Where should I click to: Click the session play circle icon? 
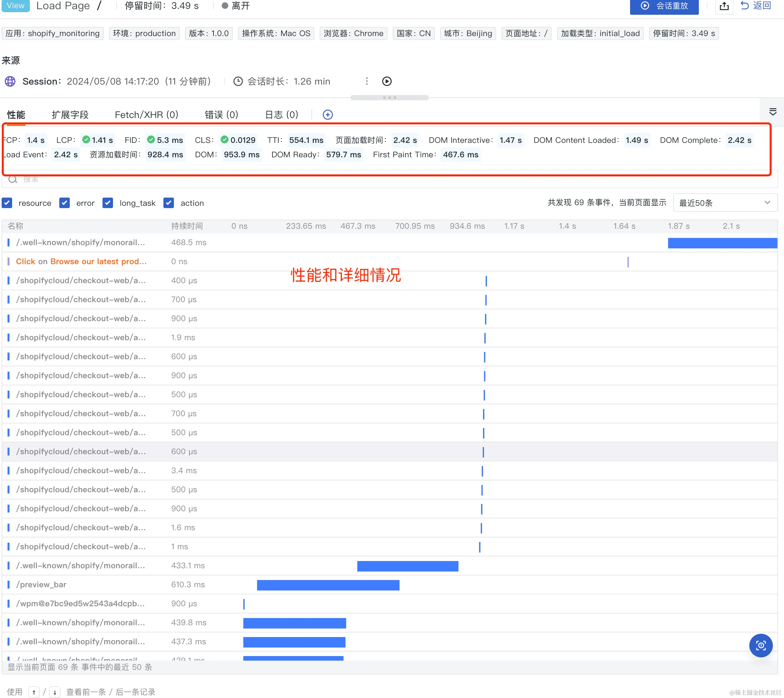pyautogui.click(x=387, y=81)
